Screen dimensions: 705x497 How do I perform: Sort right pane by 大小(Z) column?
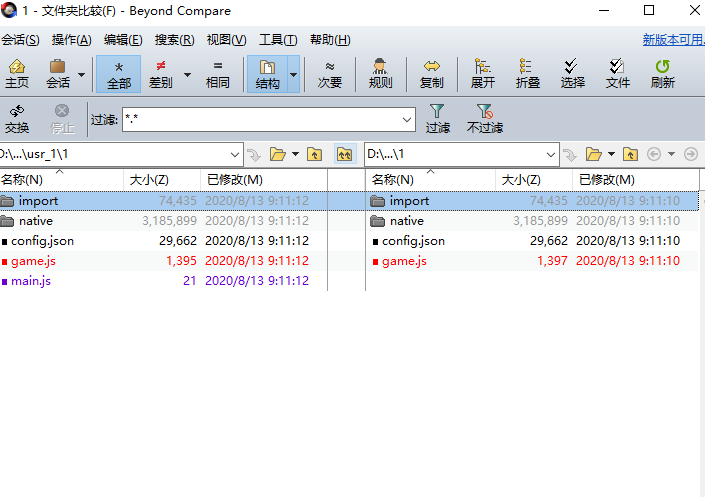click(534, 180)
